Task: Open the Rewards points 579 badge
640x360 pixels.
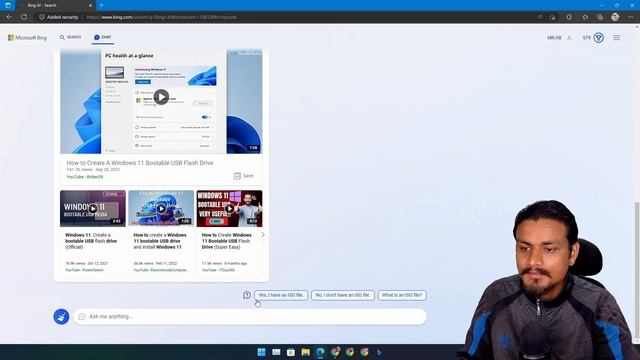Action: [x=593, y=38]
